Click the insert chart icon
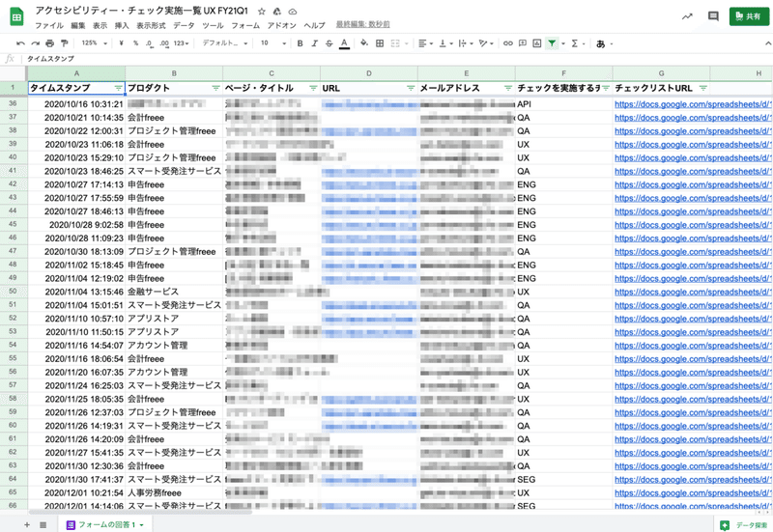773x532 pixels. [x=537, y=43]
